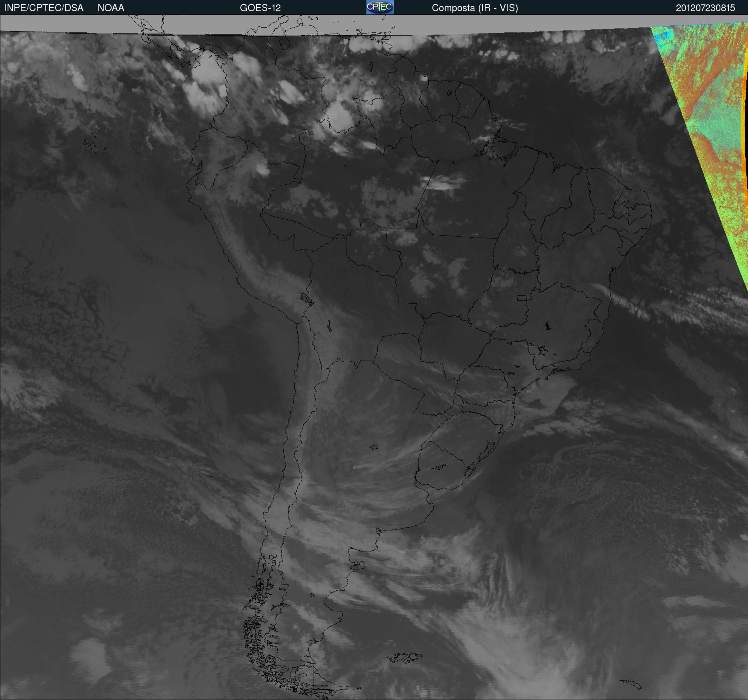748x700 pixels.
Task: Select the Composta (IR - VIS) title
Action: click(x=475, y=8)
